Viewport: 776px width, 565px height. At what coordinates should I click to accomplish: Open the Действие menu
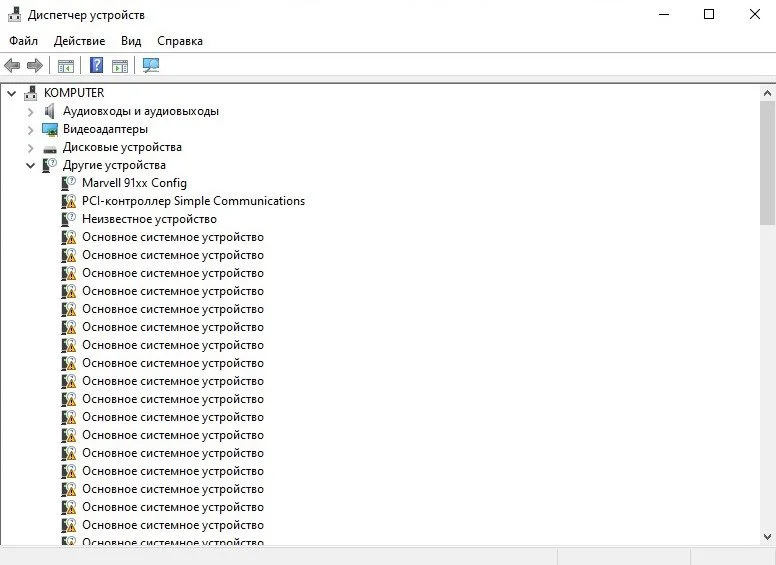point(79,41)
